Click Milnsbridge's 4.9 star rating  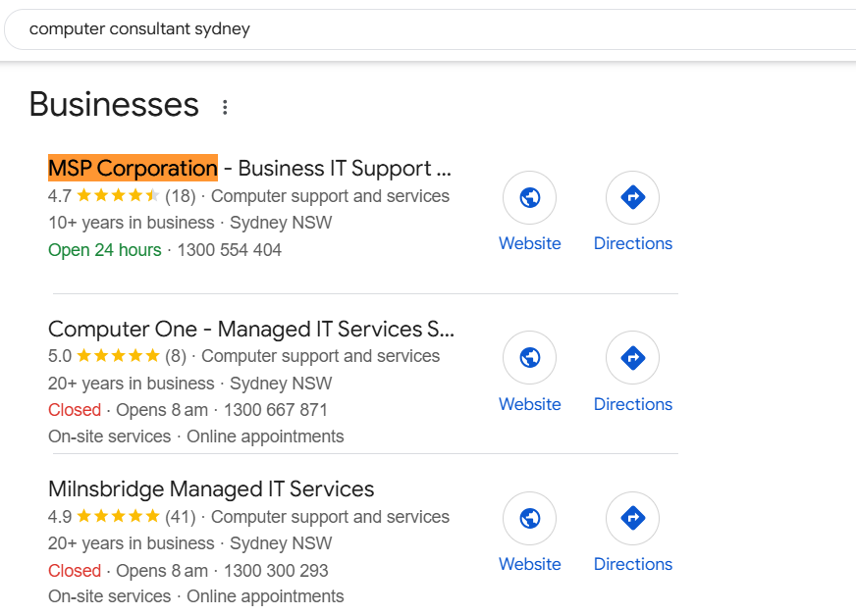click(117, 517)
